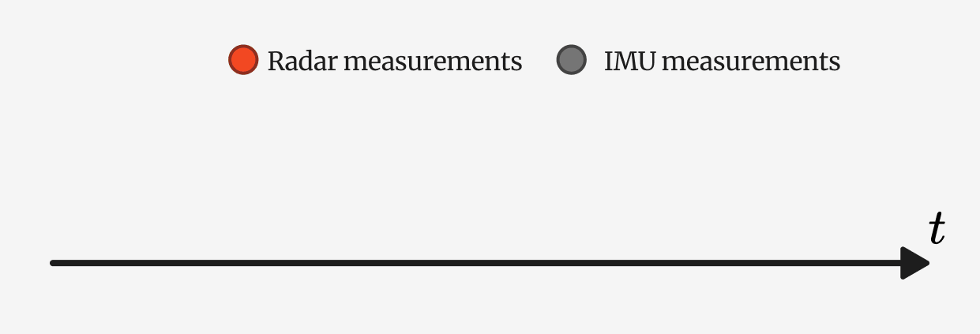
Task: Click the gray IMU measurements legend circle
Action: coord(572,60)
